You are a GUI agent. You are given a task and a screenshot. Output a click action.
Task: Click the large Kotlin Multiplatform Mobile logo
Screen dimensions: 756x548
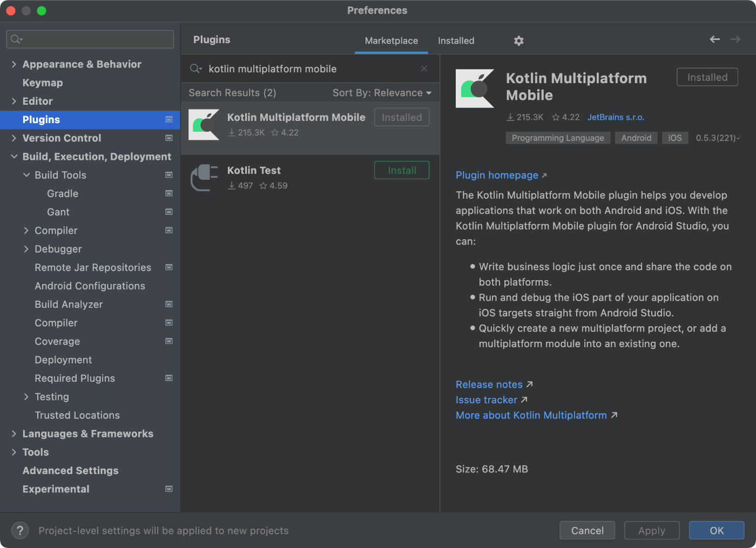coord(475,89)
